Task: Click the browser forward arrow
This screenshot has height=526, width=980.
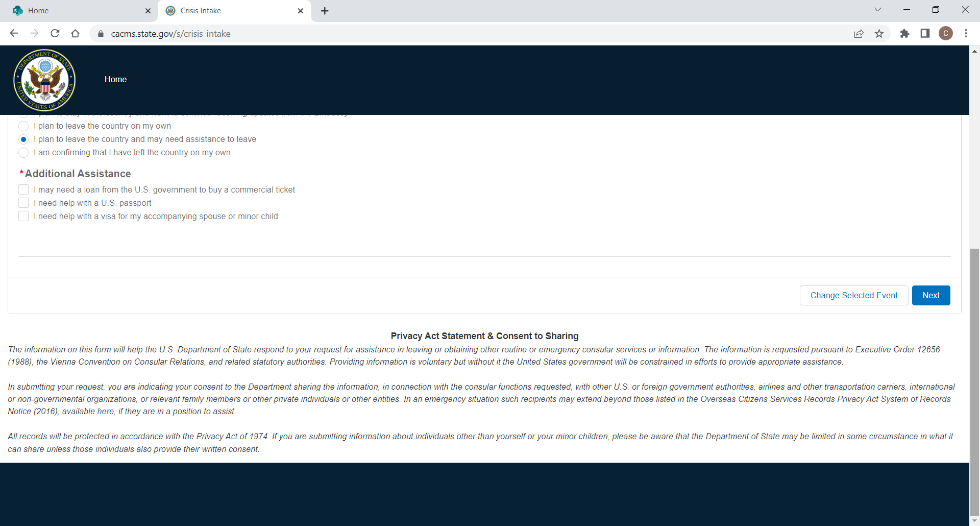Action: (x=34, y=33)
